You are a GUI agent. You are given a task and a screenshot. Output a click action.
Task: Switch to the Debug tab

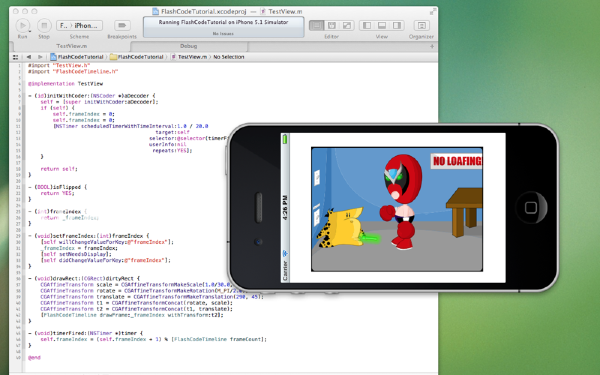(x=188, y=46)
